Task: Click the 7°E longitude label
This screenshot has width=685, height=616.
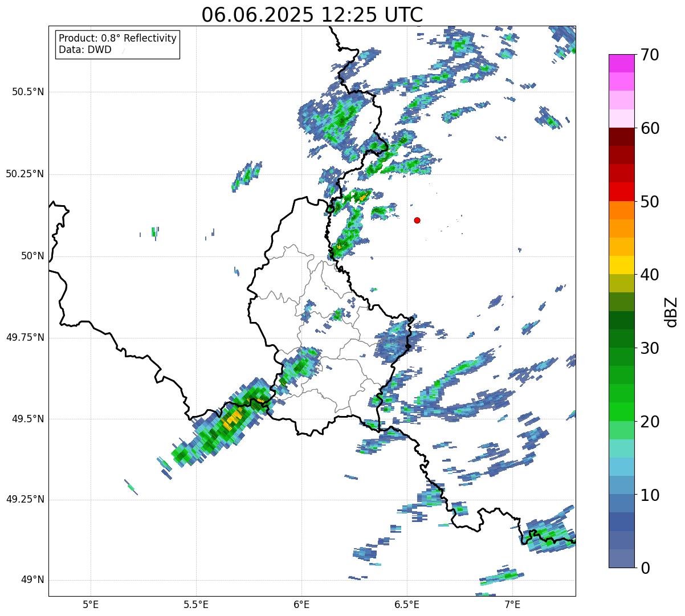Action: tap(512, 604)
